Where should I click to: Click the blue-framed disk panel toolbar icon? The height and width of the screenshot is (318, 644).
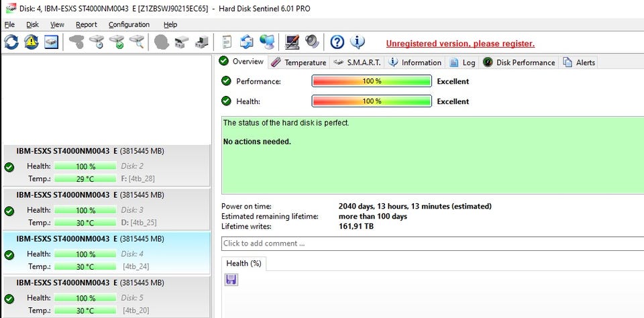pyautogui.click(x=52, y=42)
